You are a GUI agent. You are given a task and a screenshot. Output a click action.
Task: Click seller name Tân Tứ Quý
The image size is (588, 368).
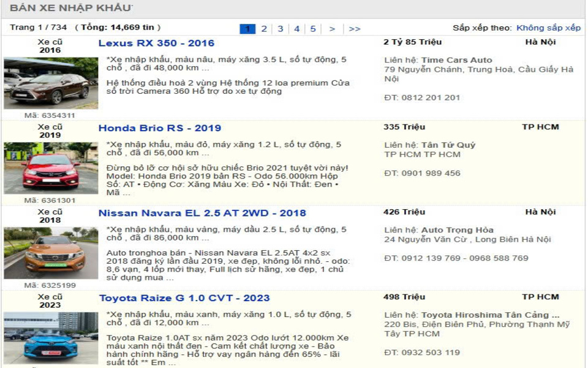(448, 145)
